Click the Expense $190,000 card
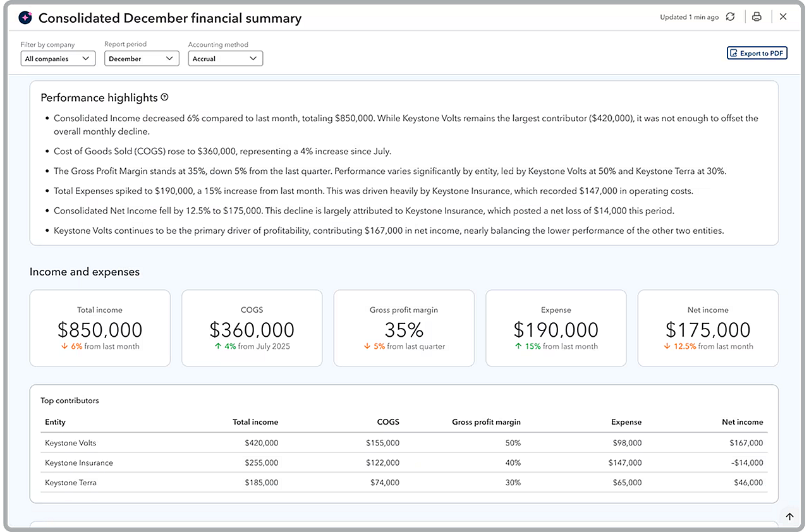 click(556, 329)
